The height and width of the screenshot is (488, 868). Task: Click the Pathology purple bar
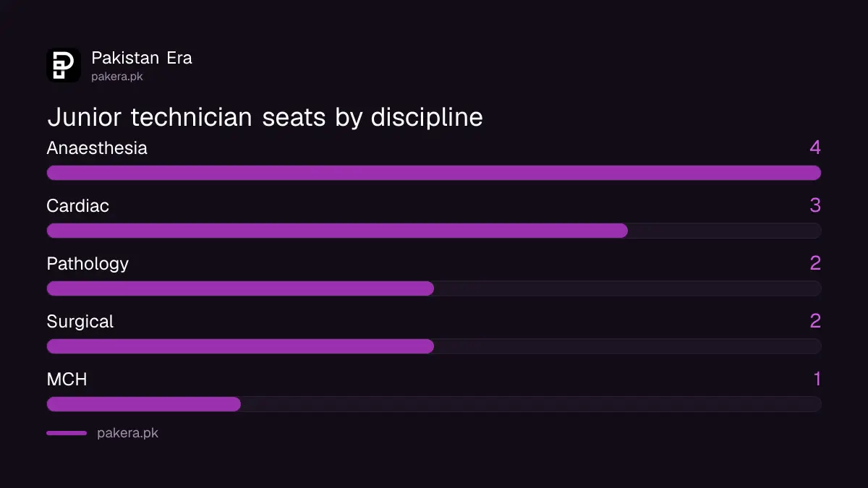coord(240,288)
